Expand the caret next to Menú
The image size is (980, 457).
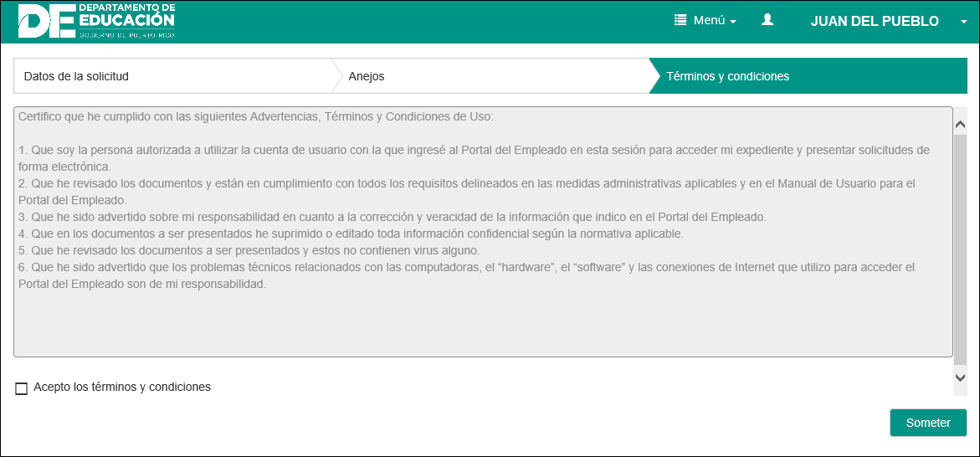click(733, 22)
